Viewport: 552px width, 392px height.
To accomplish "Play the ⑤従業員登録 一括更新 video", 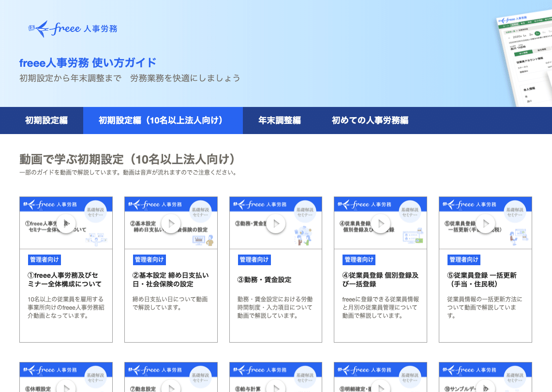I will (x=485, y=224).
